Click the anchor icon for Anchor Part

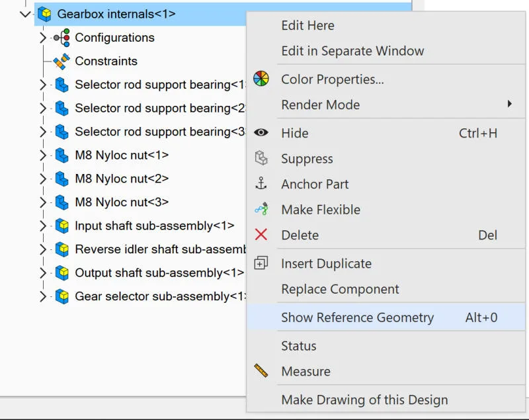click(261, 183)
